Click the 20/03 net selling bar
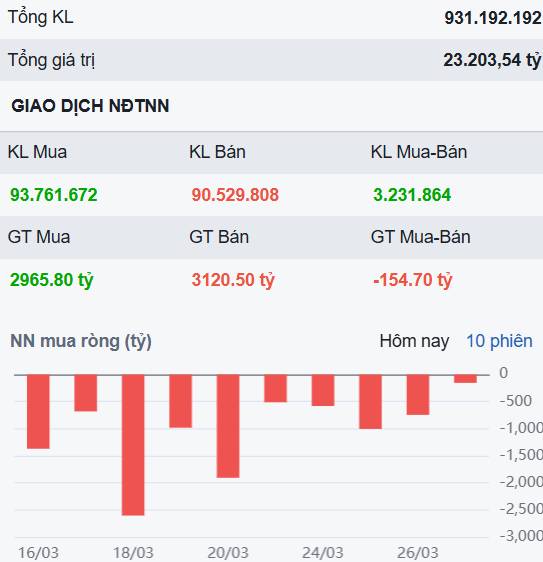 pyautogui.click(x=228, y=426)
